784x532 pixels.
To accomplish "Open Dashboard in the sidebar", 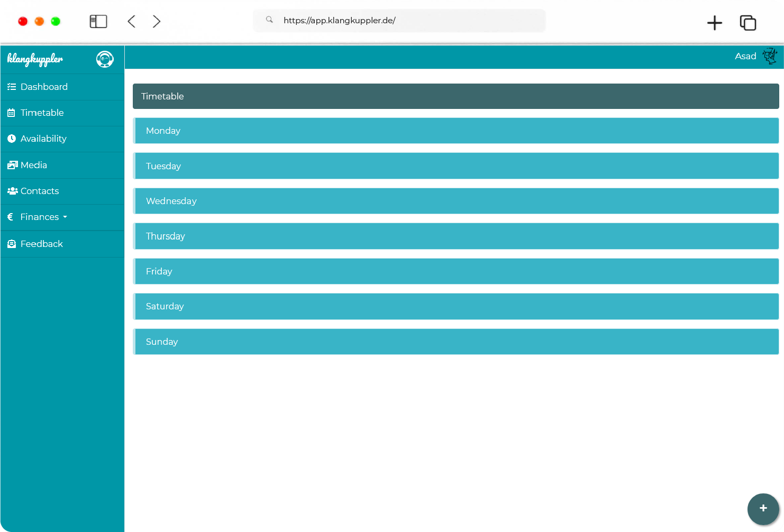I will pyautogui.click(x=44, y=87).
